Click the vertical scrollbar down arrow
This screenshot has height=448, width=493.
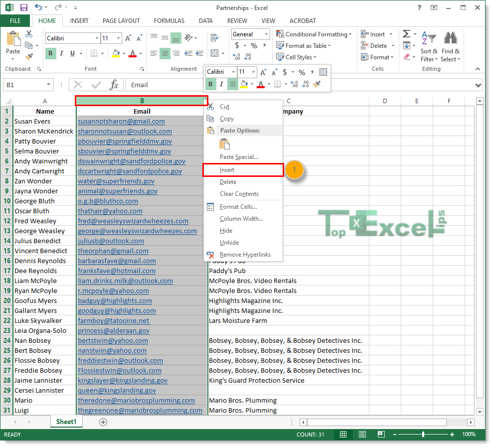click(480, 412)
